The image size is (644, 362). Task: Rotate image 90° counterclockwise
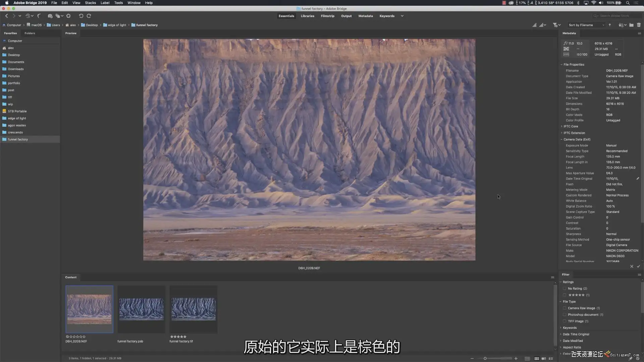pyautogui.click(x=81, y=16)
